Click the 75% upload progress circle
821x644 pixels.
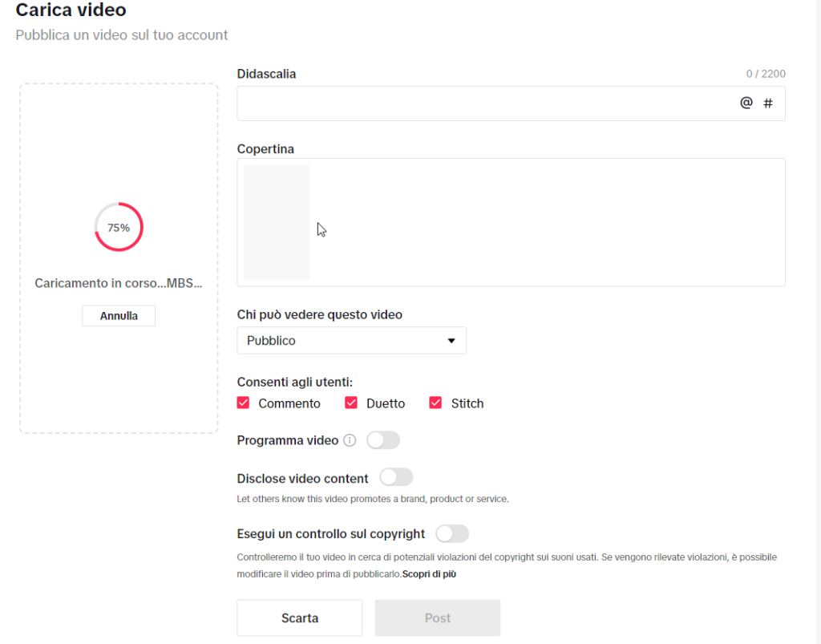click(119, 227)
